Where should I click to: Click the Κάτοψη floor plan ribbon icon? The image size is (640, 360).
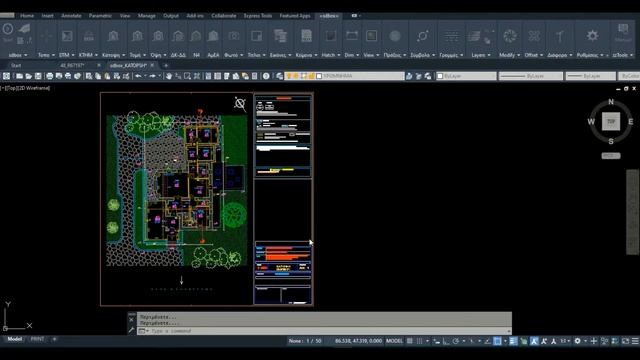point(113,36)
